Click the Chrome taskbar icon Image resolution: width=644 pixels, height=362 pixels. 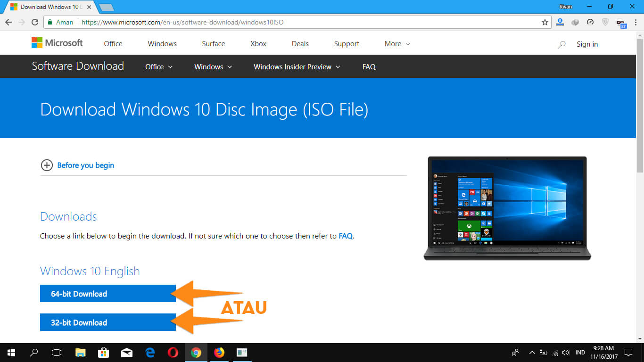pos(196,352)
